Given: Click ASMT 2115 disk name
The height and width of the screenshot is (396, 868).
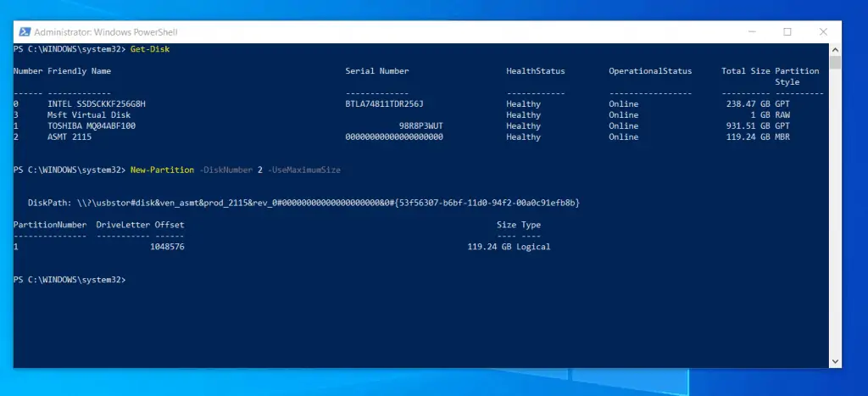Looking at the screenshot, I should [70, 137].
